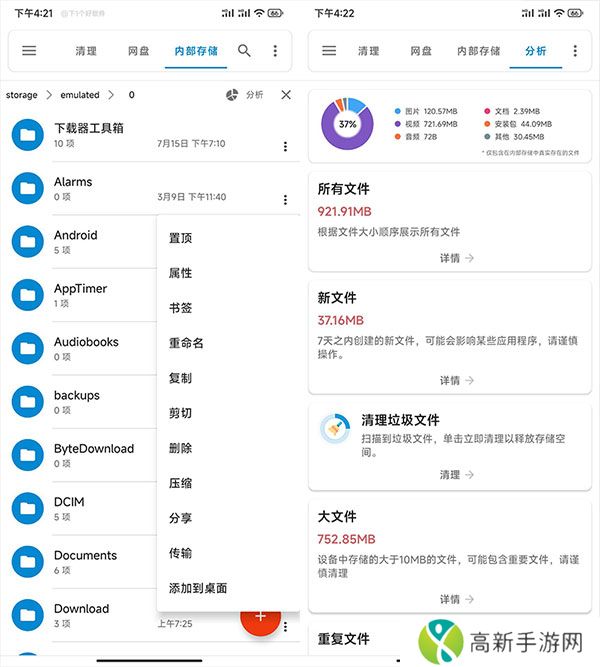Tap 清理 link in junk files card
This screenshot has height=667, width=600.
(456, 475)
